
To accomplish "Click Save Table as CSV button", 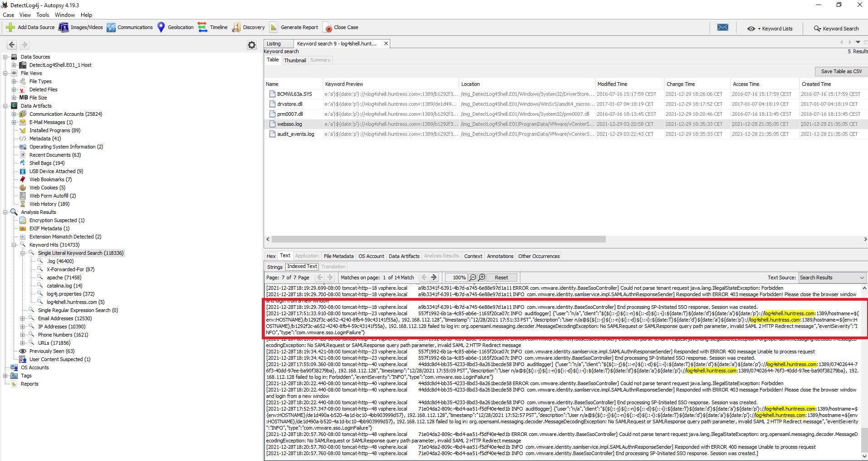I will coord(841,71).
